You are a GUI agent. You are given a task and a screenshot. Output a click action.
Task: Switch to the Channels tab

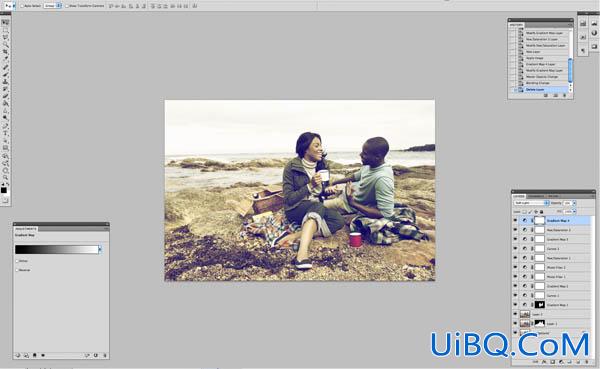pos(536,196)
